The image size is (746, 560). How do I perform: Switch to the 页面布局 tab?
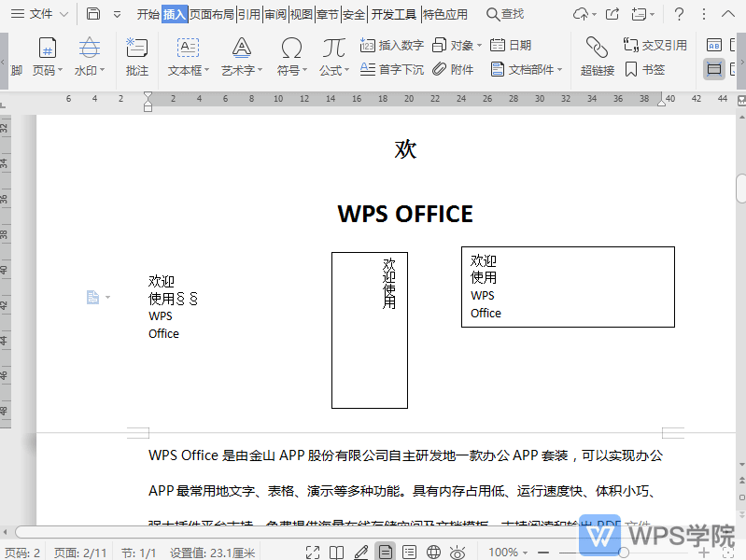(212, 14)
